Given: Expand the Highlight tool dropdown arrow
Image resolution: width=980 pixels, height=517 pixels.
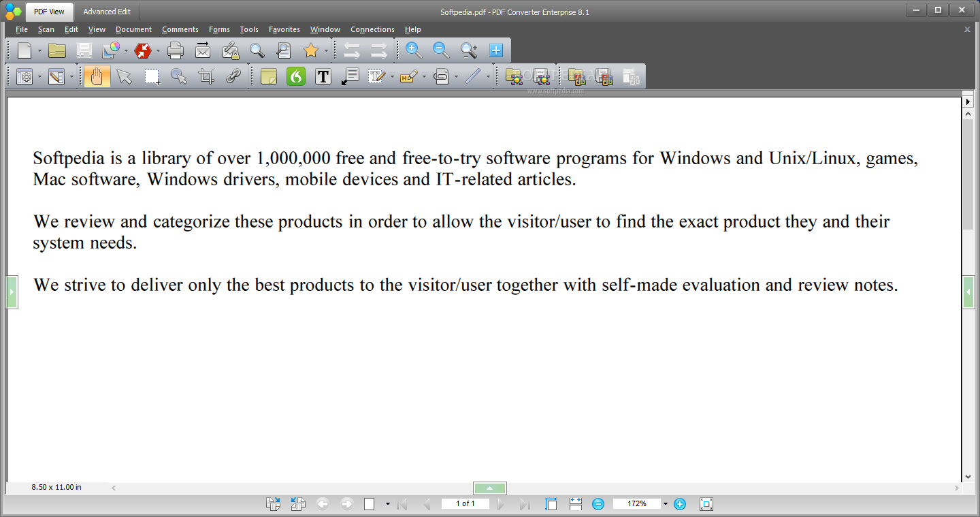Looking at the screenshot, I should point(424,77).
